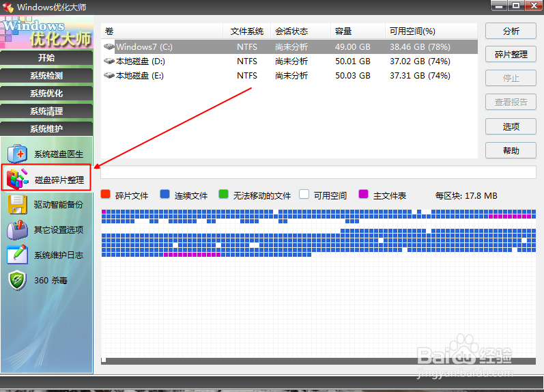Launch the 360 杀毒 shield icon
This screenshot has height=392, width=544.
coord(17,280)
